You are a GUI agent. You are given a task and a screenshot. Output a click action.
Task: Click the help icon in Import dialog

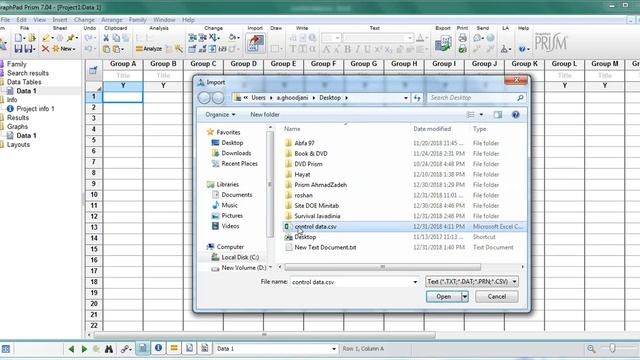(516, 115)
